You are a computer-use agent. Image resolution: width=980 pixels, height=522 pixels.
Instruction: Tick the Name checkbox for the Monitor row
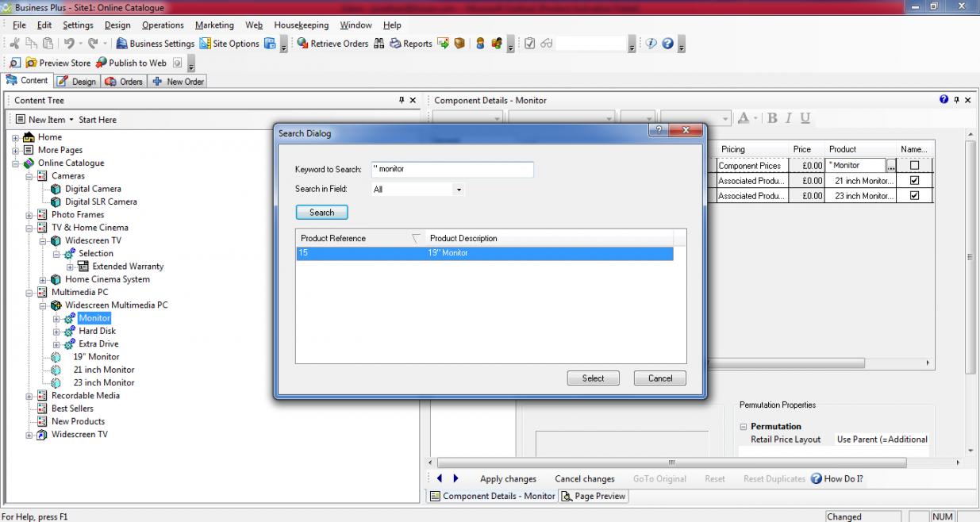click(x=914, y=166)
